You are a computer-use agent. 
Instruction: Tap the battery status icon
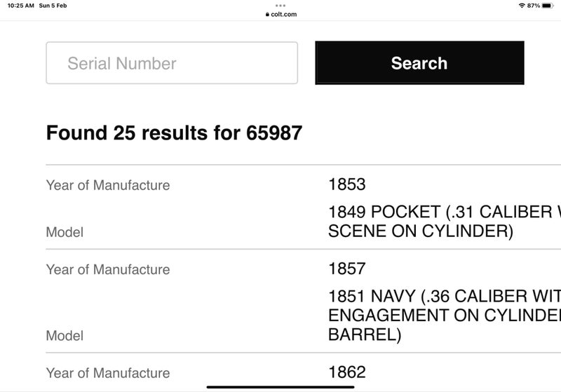(548, 6)
